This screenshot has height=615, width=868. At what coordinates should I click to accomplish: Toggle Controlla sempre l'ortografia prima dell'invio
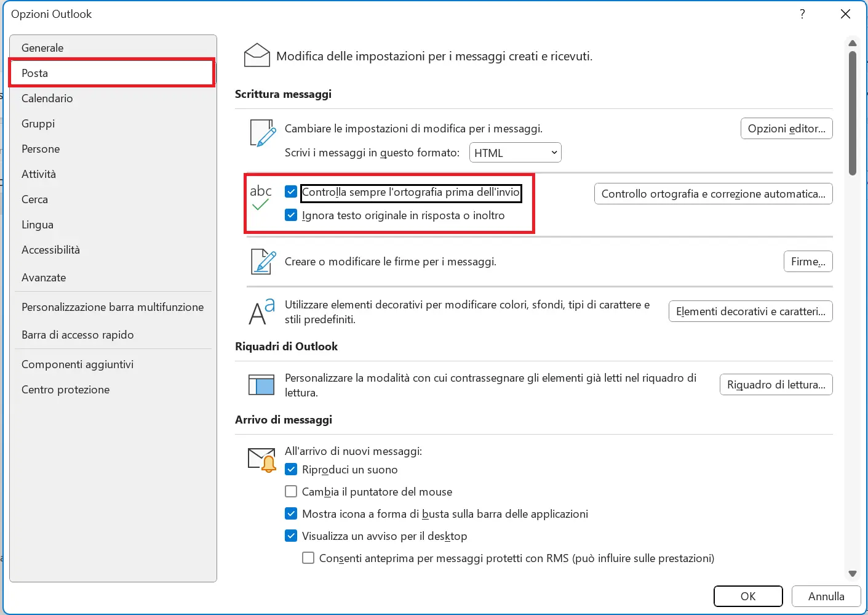[x=291, y=191]
